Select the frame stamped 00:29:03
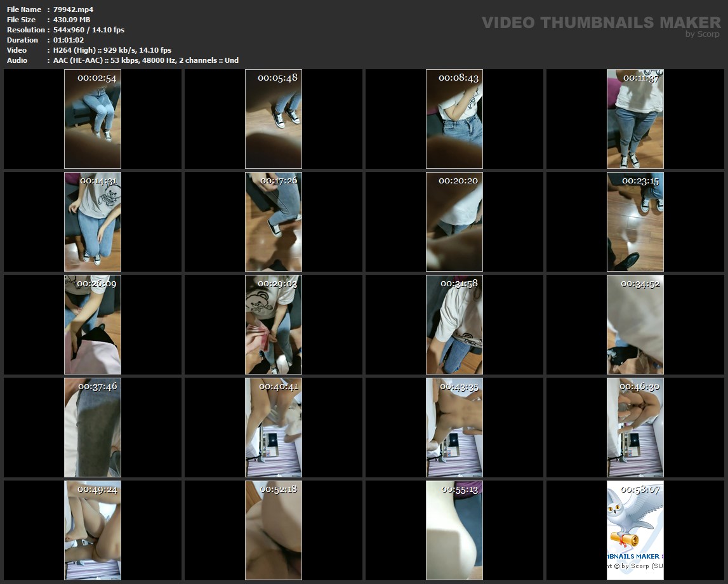This screenshot has width=728, height=584. click(x=274, y=325)
